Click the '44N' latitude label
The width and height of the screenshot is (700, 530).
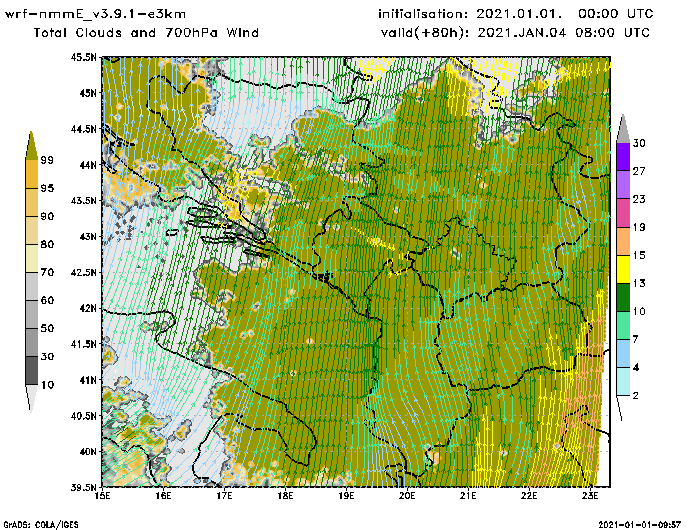(x=88, y=165)
